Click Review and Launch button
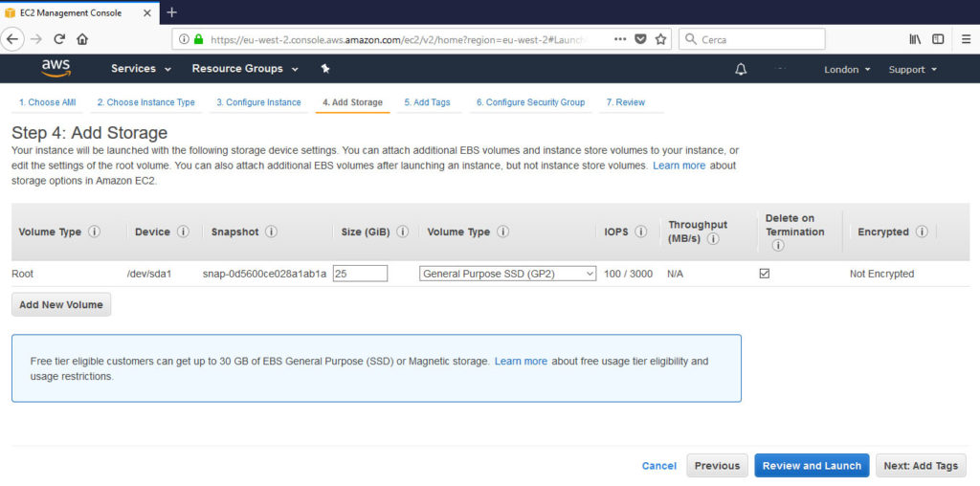 pyautogui.click(x=812, y=465)
